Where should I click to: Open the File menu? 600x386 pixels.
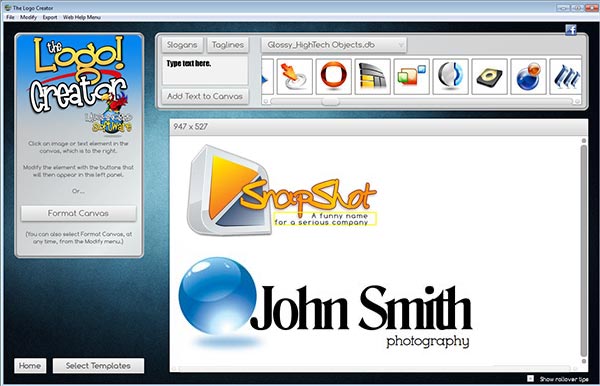coord(10,17)
